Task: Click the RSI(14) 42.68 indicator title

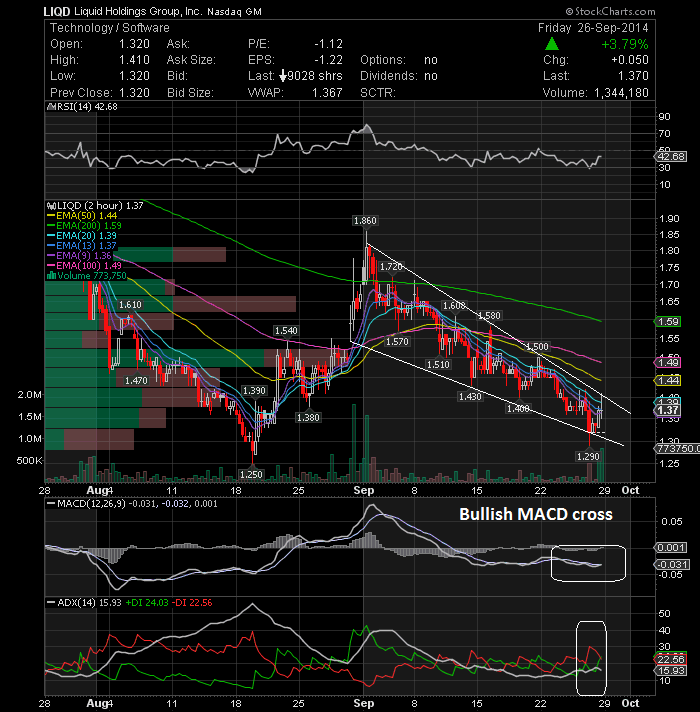Action: [87, 107]
